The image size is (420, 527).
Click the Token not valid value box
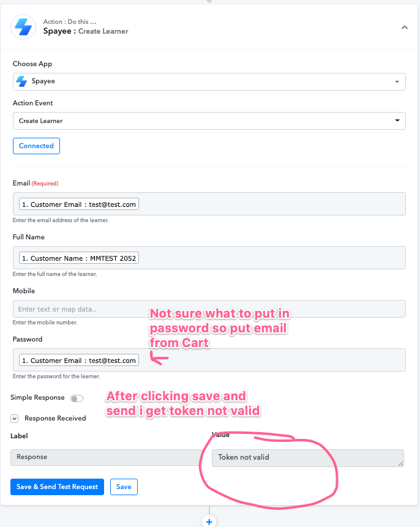point(308,458)
